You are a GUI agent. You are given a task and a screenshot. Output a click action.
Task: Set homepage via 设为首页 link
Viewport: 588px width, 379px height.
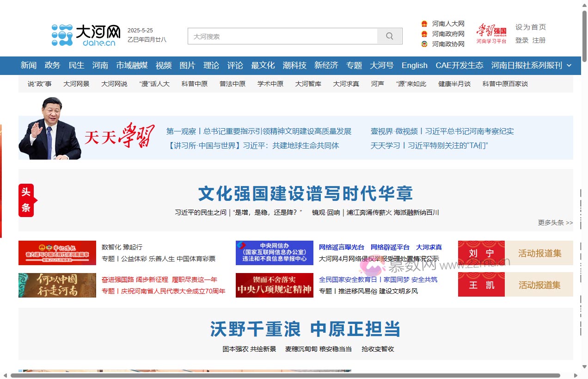click(x=531, y=27)
